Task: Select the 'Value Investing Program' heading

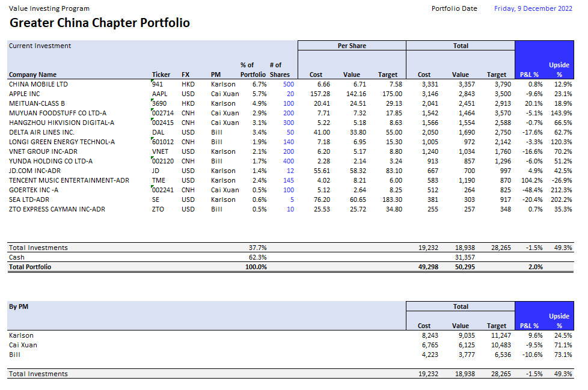Action: [49, 8]
